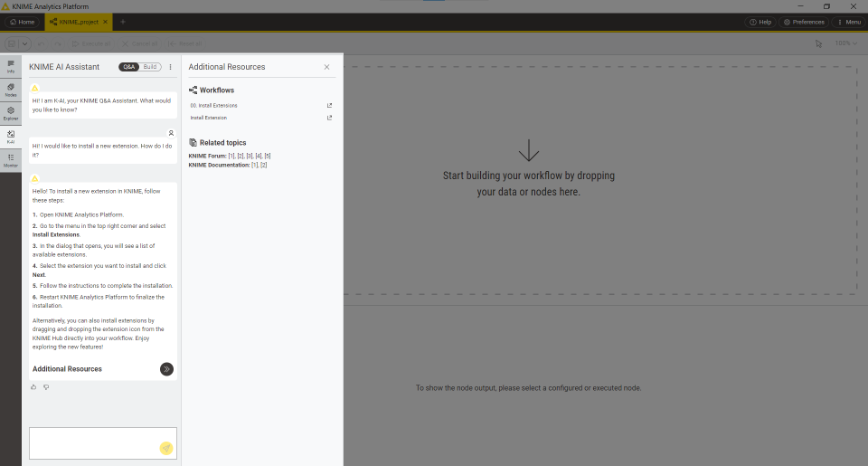Give thumbs up to K-AI answer
The width and height of the screenshot is (868, 466).
point(33,387)
